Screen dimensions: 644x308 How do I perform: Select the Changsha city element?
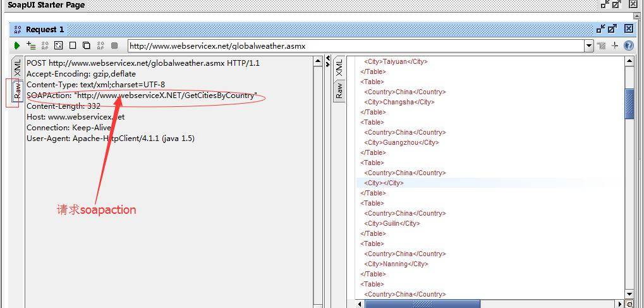point(399,102)
